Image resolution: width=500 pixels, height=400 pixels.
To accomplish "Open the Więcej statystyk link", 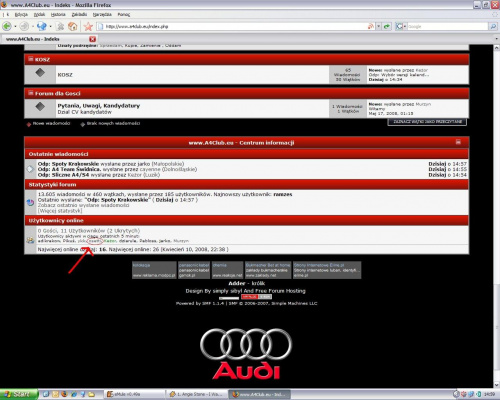I will click(x=60, y=211).
